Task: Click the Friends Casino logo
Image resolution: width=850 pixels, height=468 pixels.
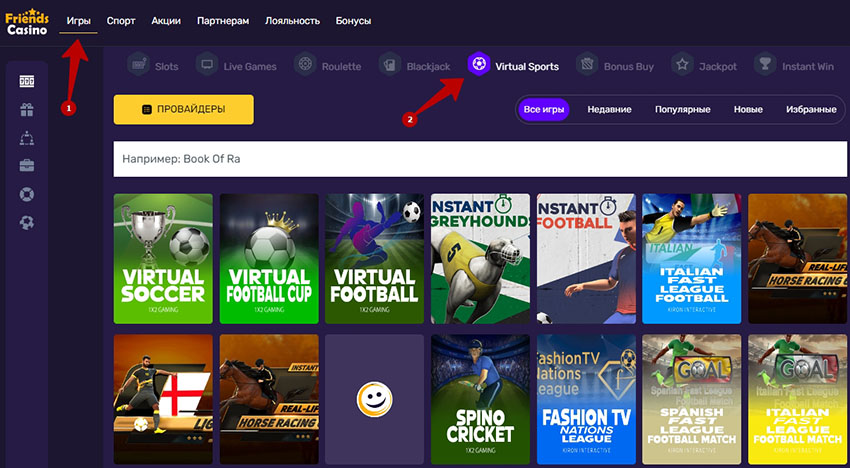Action: 27,22
